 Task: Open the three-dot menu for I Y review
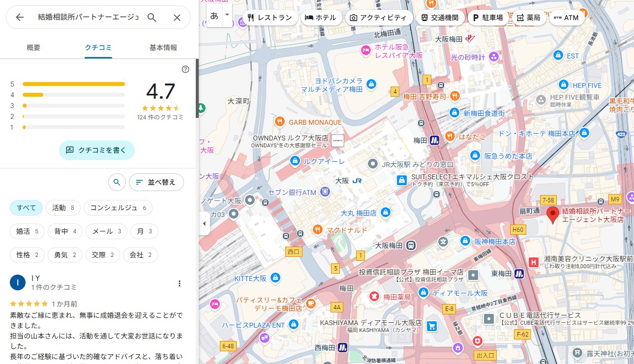pos(180,283)
